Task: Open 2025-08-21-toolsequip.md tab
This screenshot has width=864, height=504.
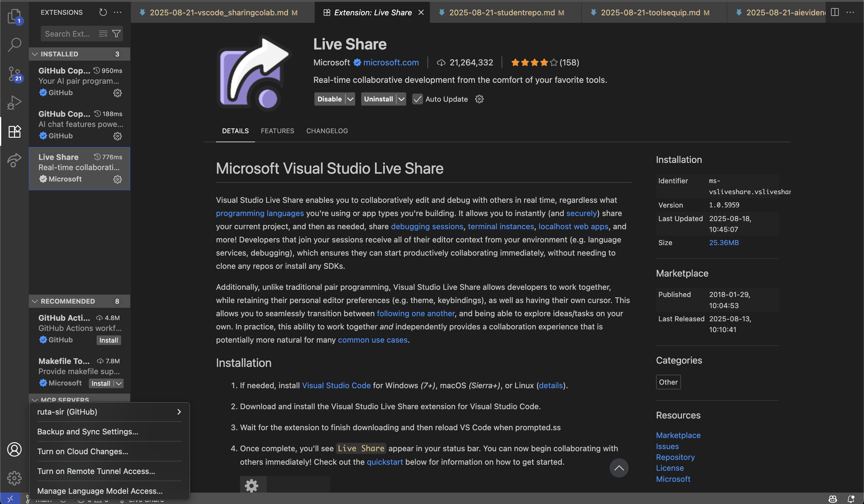Action: 654,12
